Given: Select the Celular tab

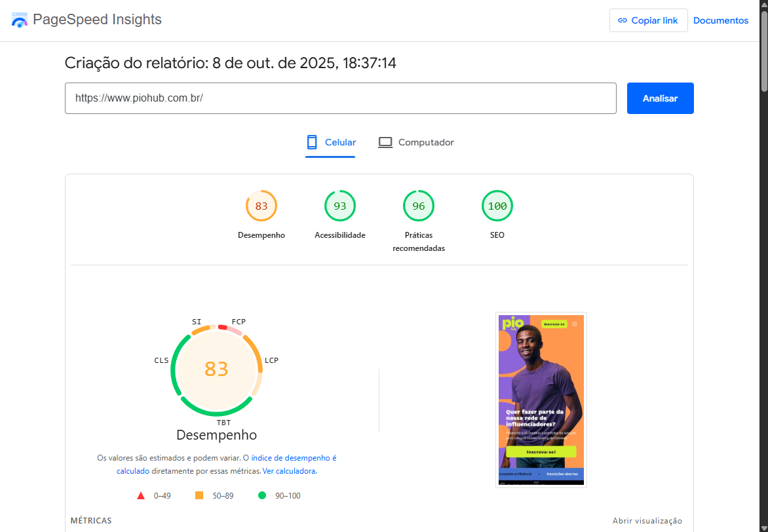Looking at the screenshot, I should click(331, 143).
